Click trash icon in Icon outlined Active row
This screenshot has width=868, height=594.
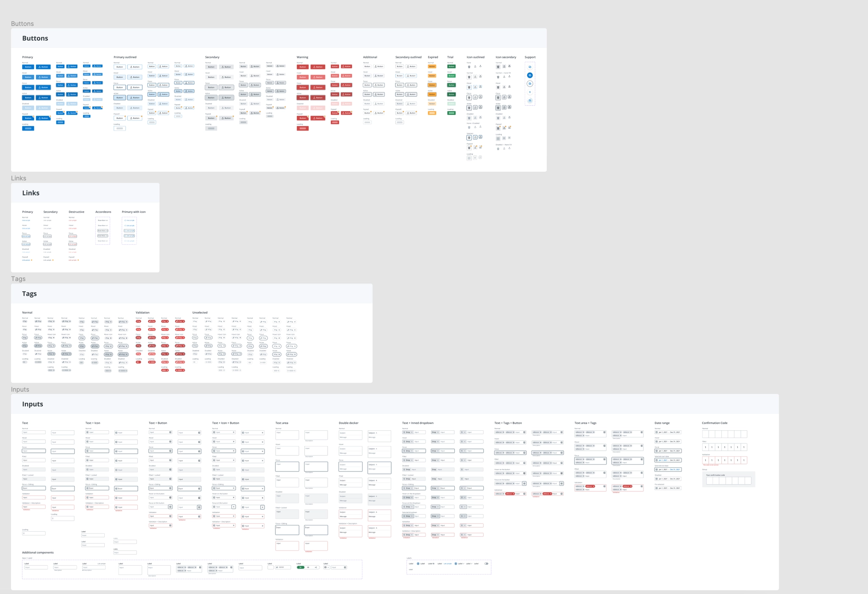pyautogui.click(x=469, y=108)
